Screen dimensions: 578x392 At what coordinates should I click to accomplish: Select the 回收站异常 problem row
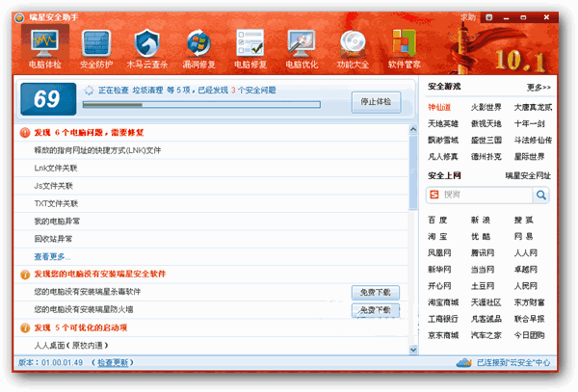coord(211,239)
